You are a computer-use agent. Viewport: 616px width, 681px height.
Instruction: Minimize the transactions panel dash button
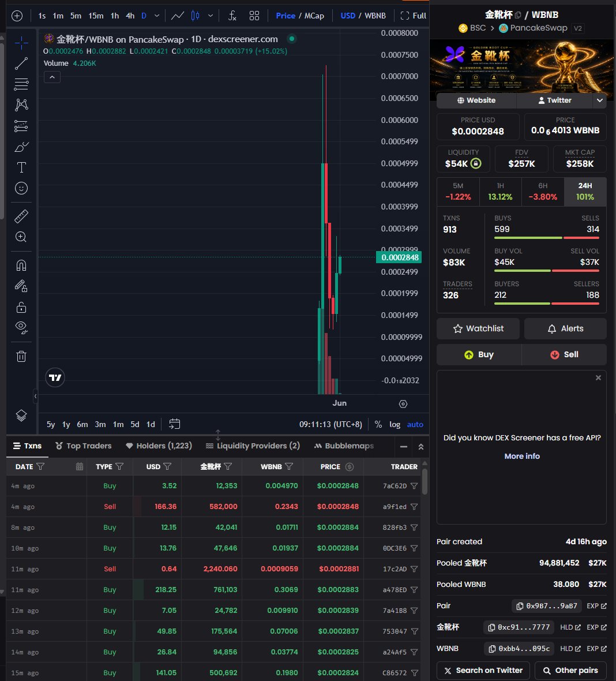pyautogui.click(x=404, y=447)
